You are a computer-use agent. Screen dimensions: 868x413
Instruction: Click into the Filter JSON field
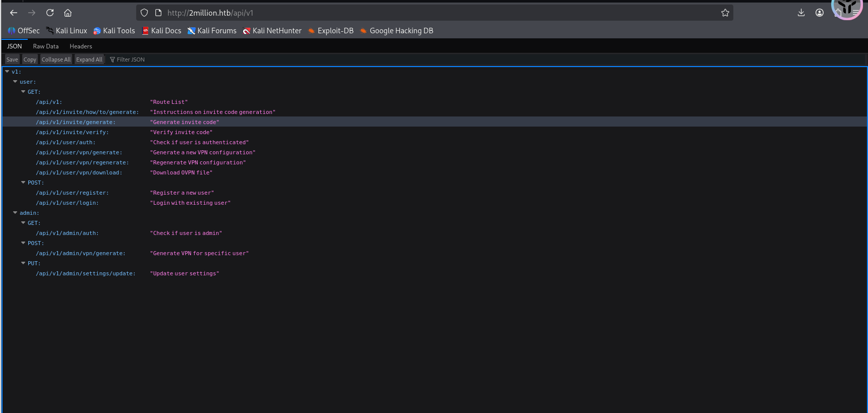pos(131,60)
